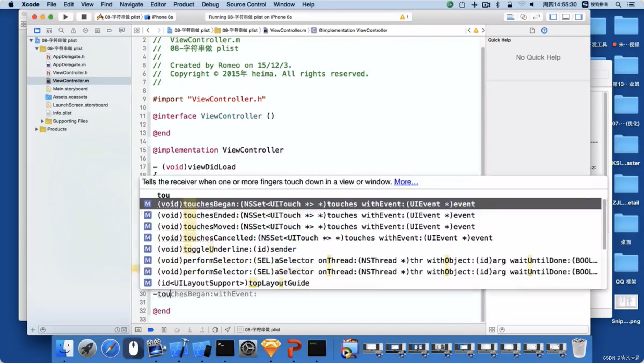This screenshot has width=644, height=363.
Task: Show the File inspector
Action: pyautogui.click(x=532, y=30)
